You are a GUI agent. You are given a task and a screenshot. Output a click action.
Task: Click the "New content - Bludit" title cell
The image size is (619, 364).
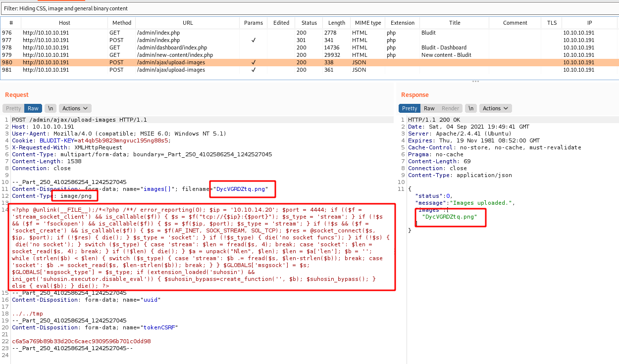[x=446, y=55]
